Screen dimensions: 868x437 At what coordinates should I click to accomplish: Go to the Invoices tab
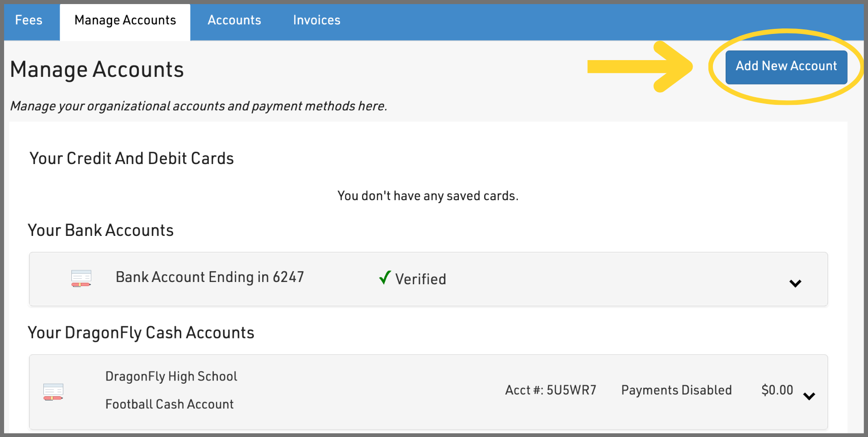point(316,20)
